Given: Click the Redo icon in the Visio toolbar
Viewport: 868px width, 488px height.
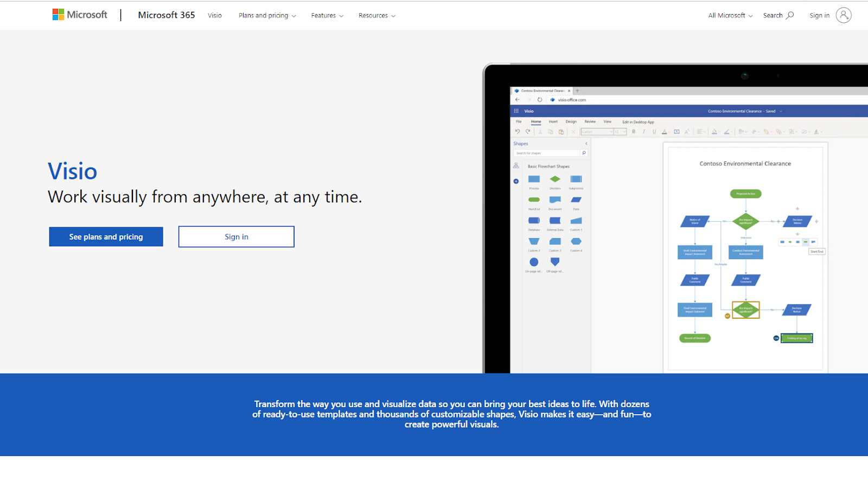Looking at the screenshot, I should click(x=528, y=131).
